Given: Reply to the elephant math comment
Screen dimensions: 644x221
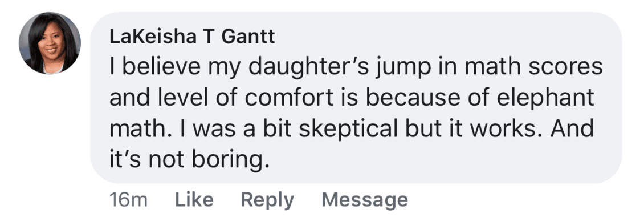Looking at the screenshot, I should coord(267,200).
